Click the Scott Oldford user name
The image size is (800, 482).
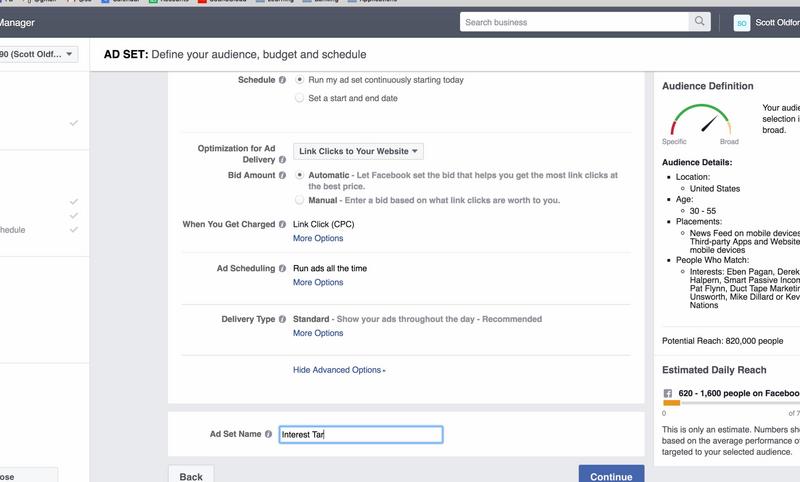(x=777, y=22)
